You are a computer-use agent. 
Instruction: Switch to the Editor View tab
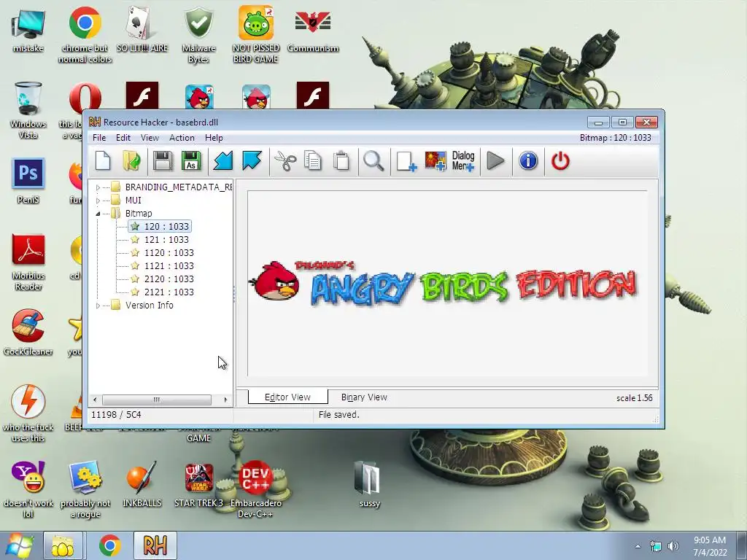[x=287, y=397]
